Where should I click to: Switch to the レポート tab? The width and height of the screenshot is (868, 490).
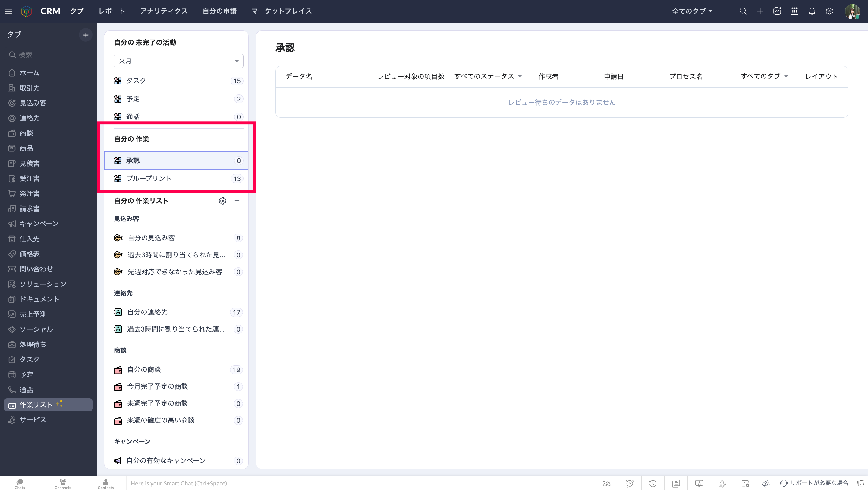click(112, 11)
